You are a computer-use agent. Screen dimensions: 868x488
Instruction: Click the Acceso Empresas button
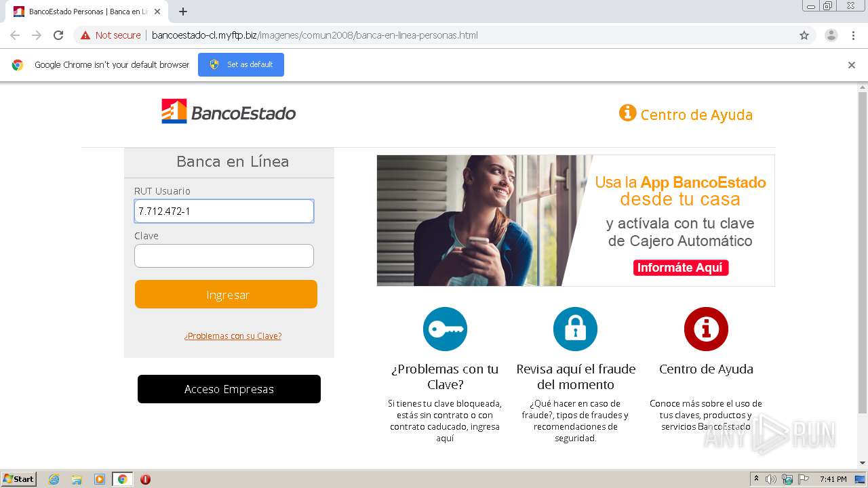click(229, 389)
